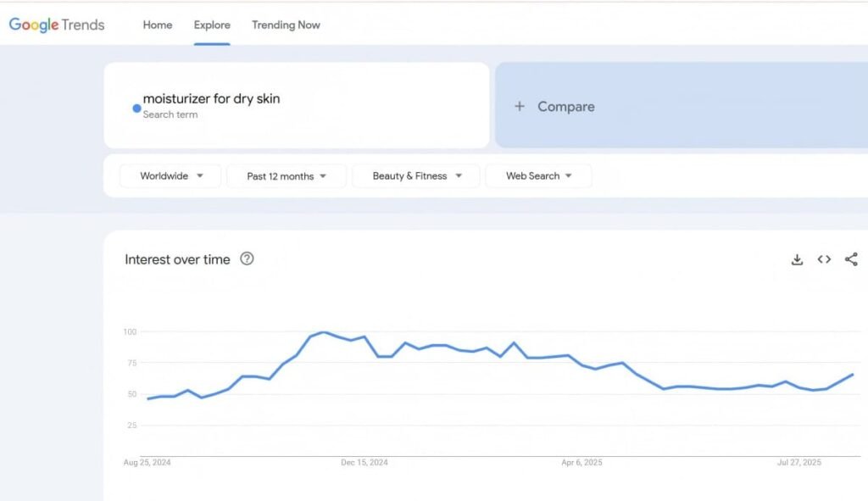Image resolution: width=868 pixels, height=501 pixels.
Task: Click the embed code icon
Action: click(x=824, y=259)
